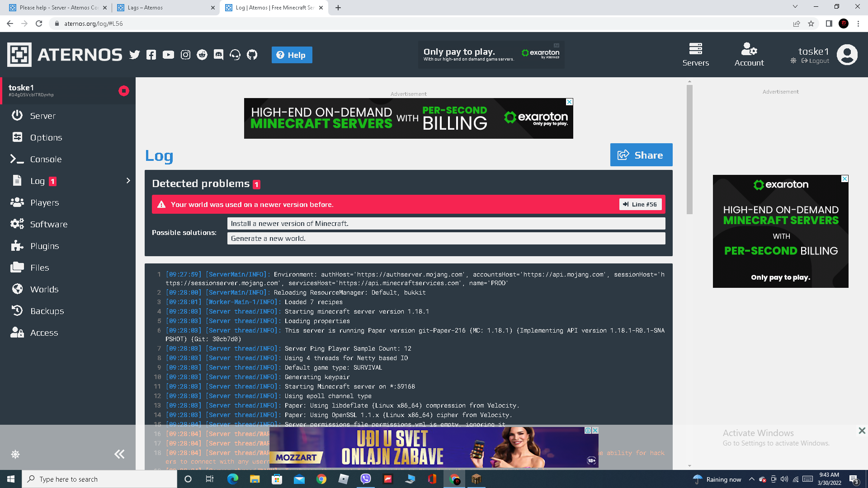The image size is (868, 488).
Task: Open the exaroton 'Only pay to play' header ad
Action: coord(491,55)
